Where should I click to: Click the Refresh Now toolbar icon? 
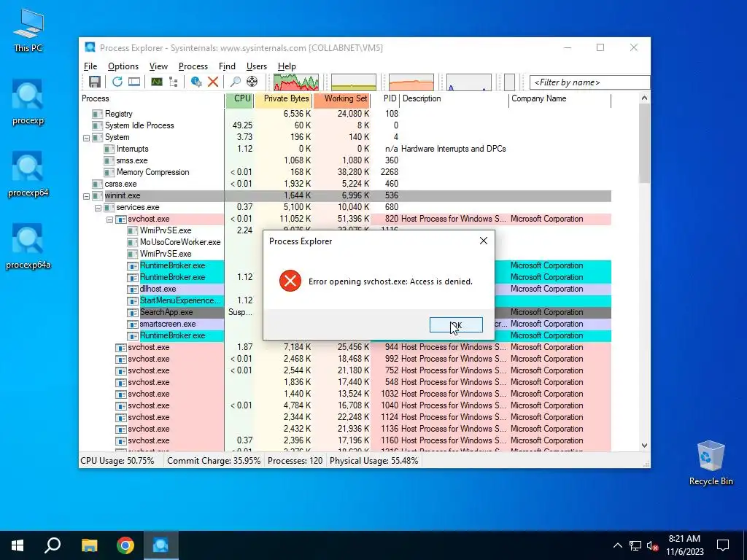pyautogui.click(x=117, y=82)
